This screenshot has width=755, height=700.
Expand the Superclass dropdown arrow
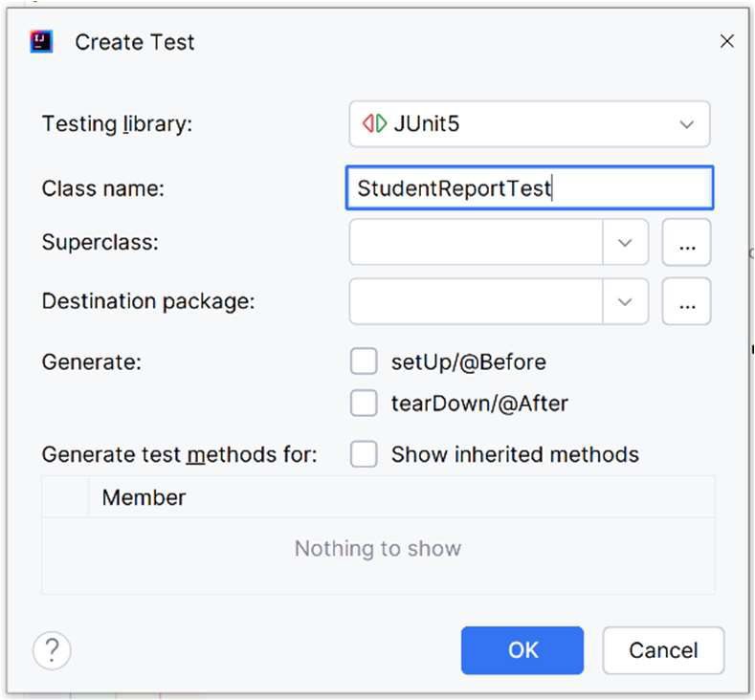[625, 243]
